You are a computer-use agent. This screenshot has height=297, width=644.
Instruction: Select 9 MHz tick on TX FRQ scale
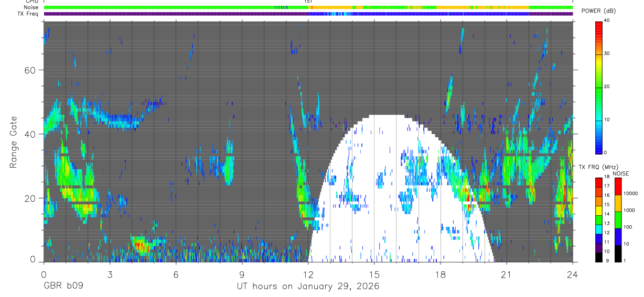(606, 260)
